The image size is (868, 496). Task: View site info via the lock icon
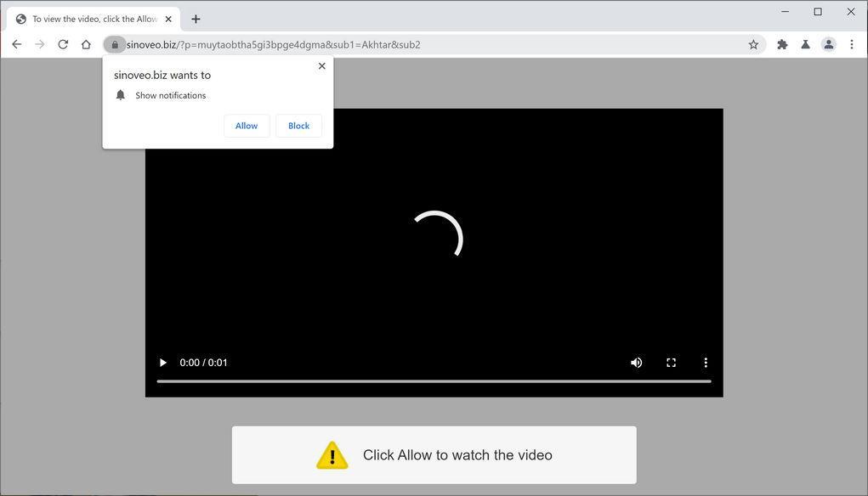(115, 44)
